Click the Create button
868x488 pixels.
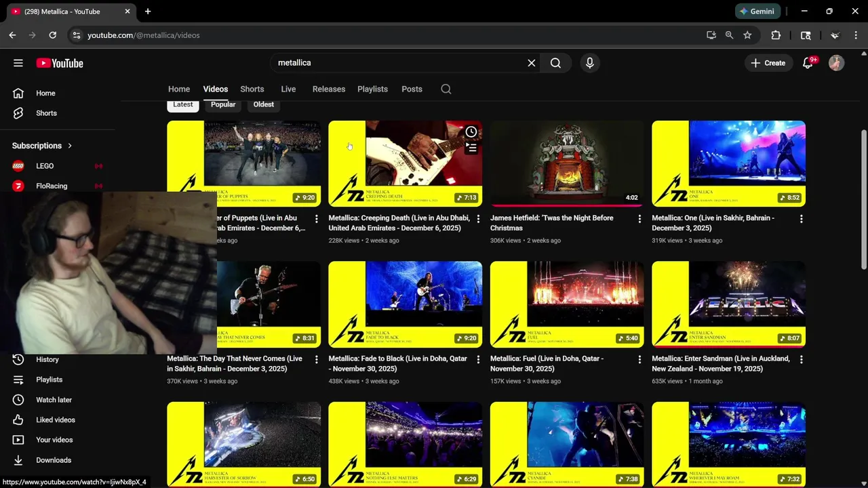(768, 63)
